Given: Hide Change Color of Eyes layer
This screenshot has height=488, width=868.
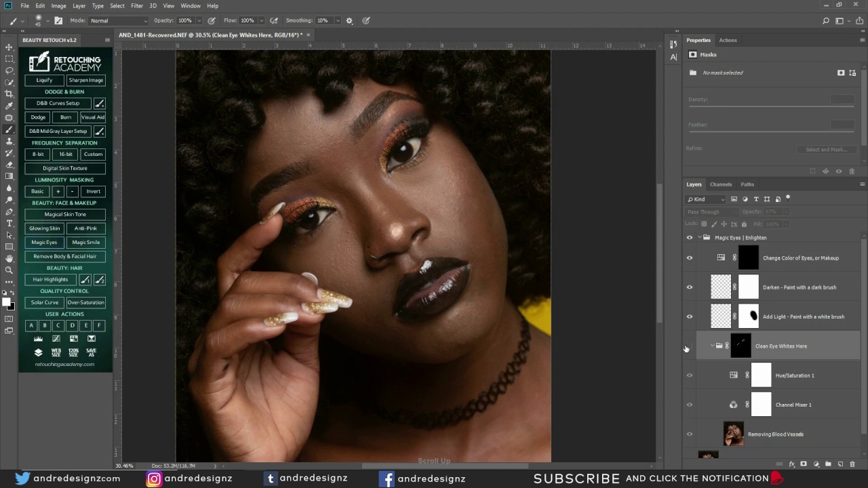Looking at the screenshot, I should 690,258.
